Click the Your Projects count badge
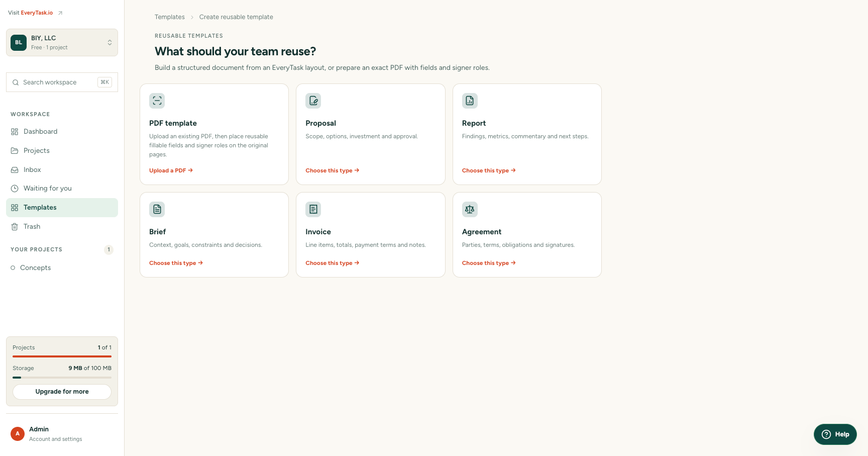Screen dimensions: 868x456 (x=108, y=250)
